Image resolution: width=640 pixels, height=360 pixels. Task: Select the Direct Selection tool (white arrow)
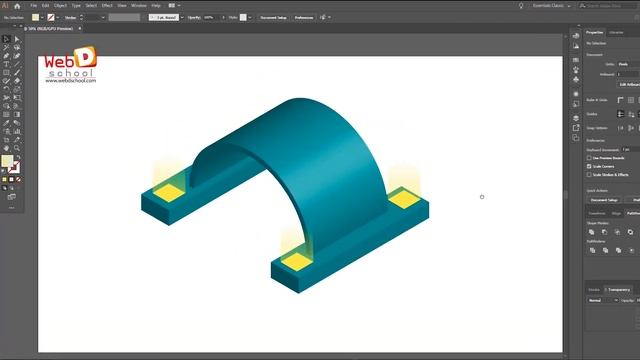tap(17, 39)
